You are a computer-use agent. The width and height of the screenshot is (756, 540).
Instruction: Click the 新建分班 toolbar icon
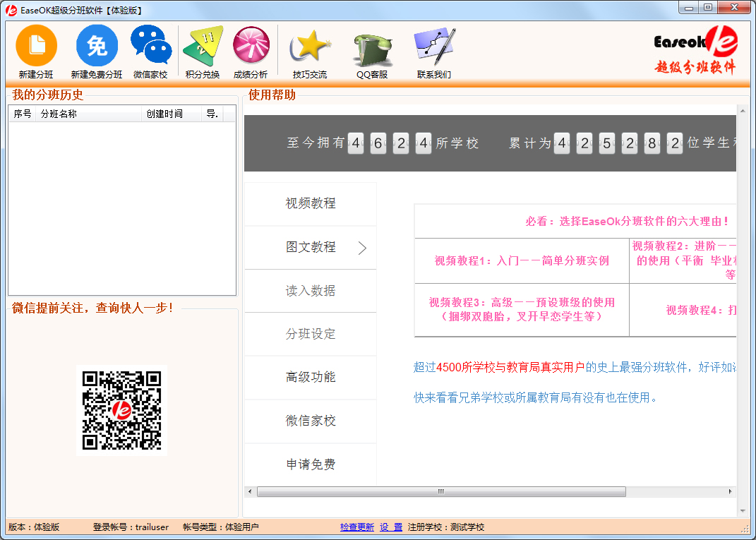click(x=36, y=46)
